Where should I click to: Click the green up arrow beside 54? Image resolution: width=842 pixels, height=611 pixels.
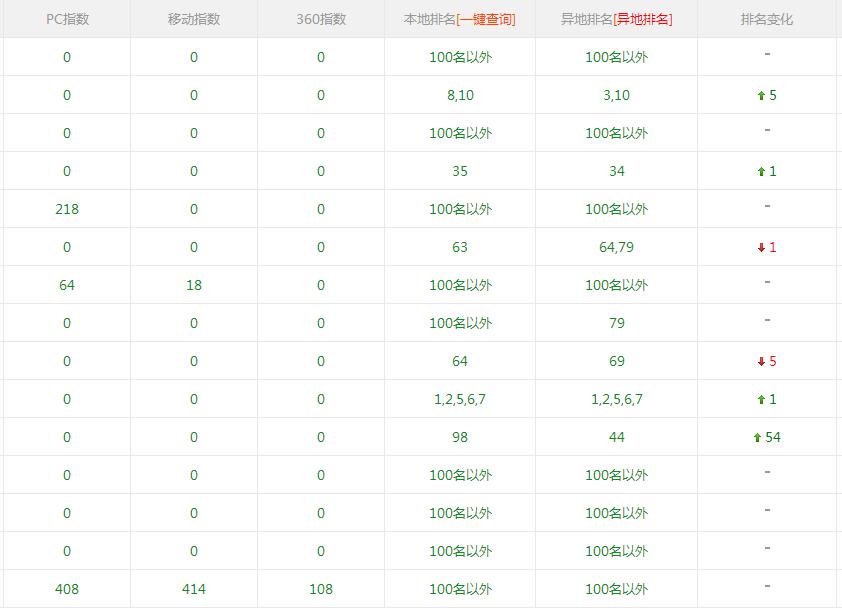tap(757, 438)
